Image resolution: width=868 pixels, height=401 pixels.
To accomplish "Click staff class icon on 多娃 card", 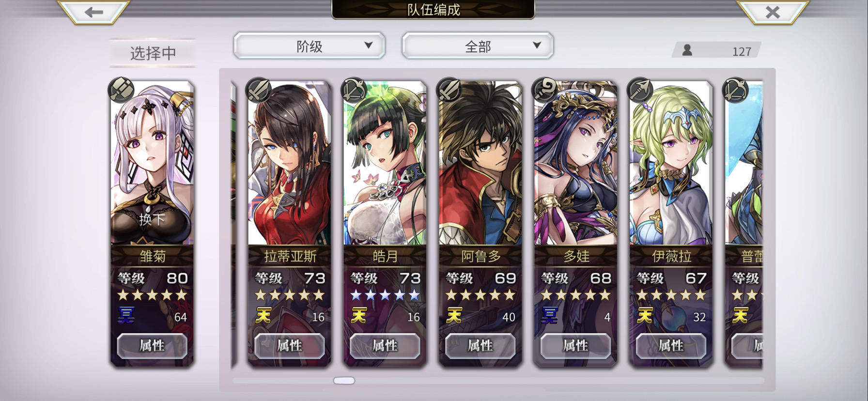I will click(544, 90).
